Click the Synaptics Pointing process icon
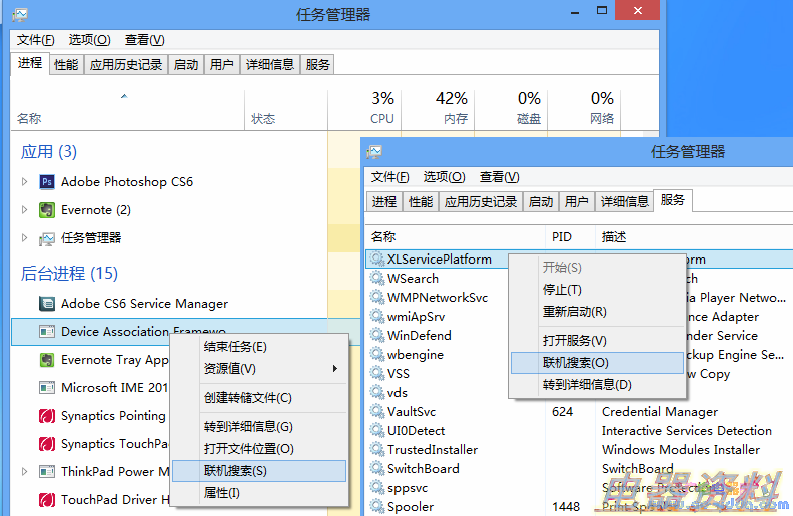 coord(46,416)
